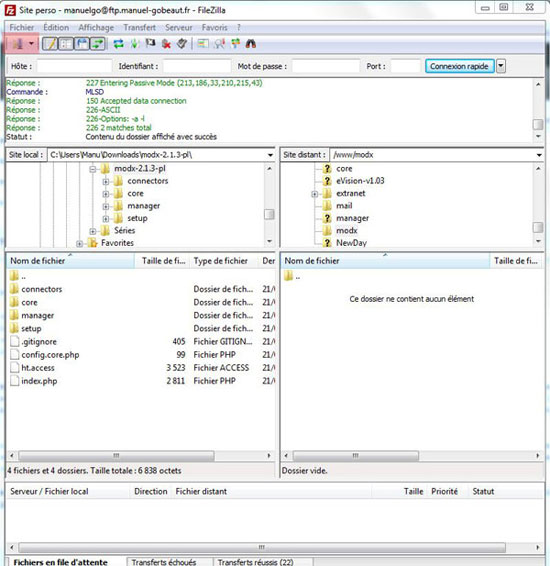Expand the Séries tree node

(x=93, y=231)
